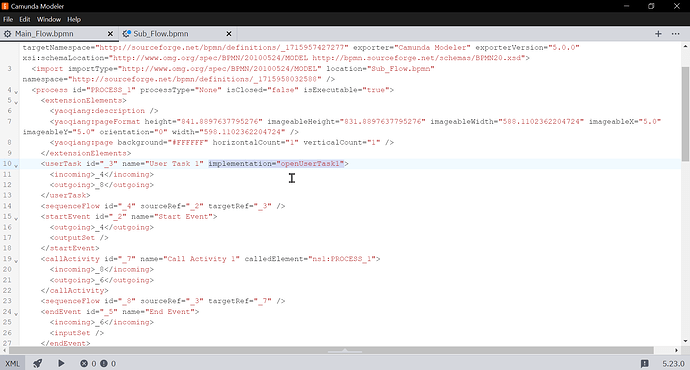690x370 pixels.
Task: Click the rocket deploy icon
Action: pos(38,363)
